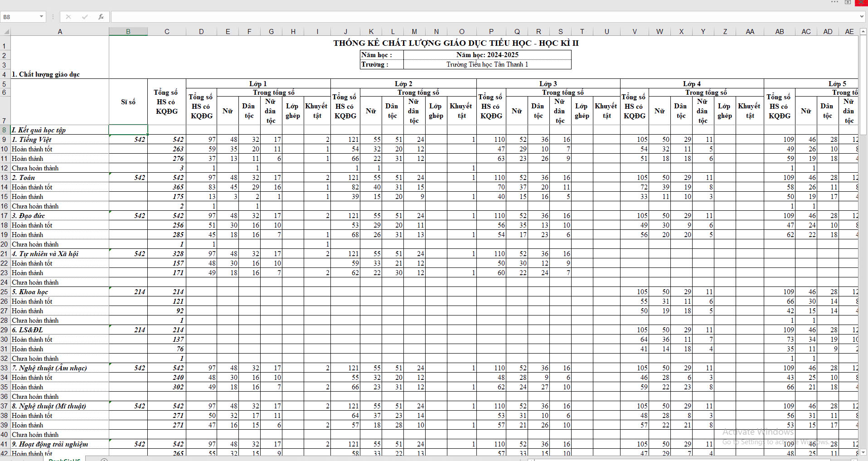Select column AE header
Image resolution: width=868 pixels, height=461 pixels.
(849, 31)
